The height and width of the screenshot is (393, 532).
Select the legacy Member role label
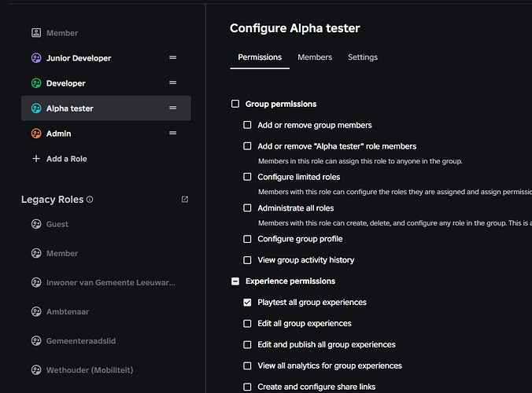(x=62, y=253)
